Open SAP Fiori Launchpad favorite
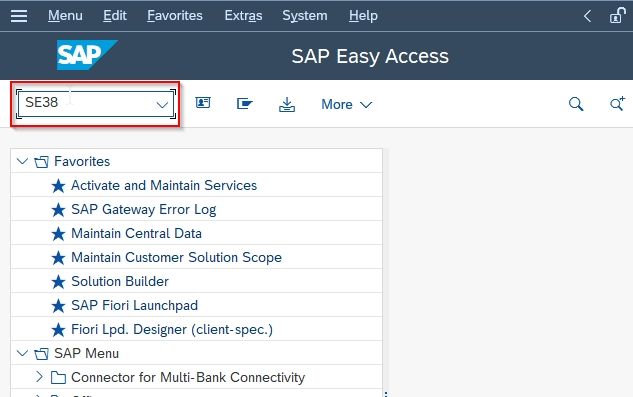 (134, 306)
